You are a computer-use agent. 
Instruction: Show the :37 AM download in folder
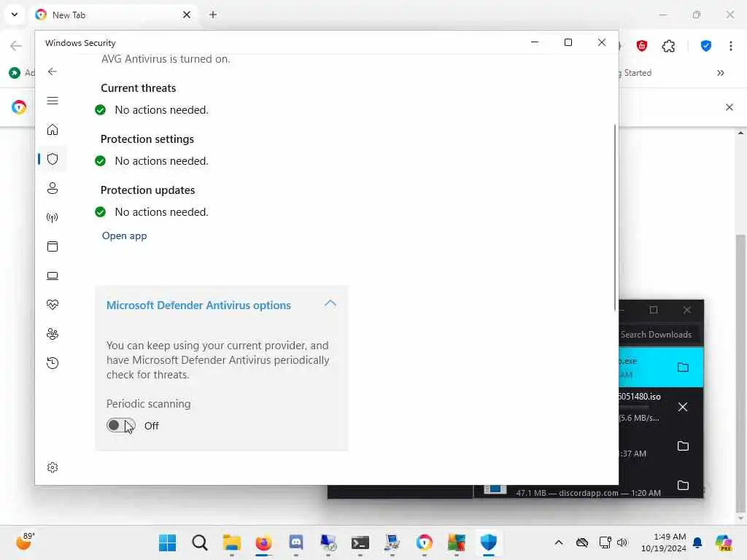[x=683, y=446]
